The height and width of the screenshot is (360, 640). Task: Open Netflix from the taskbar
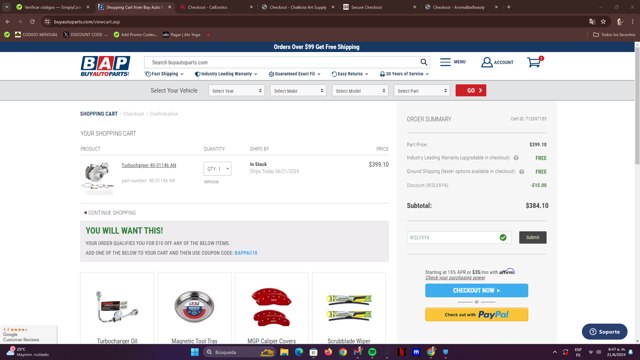pyautogui.click(x=402, y=352)
